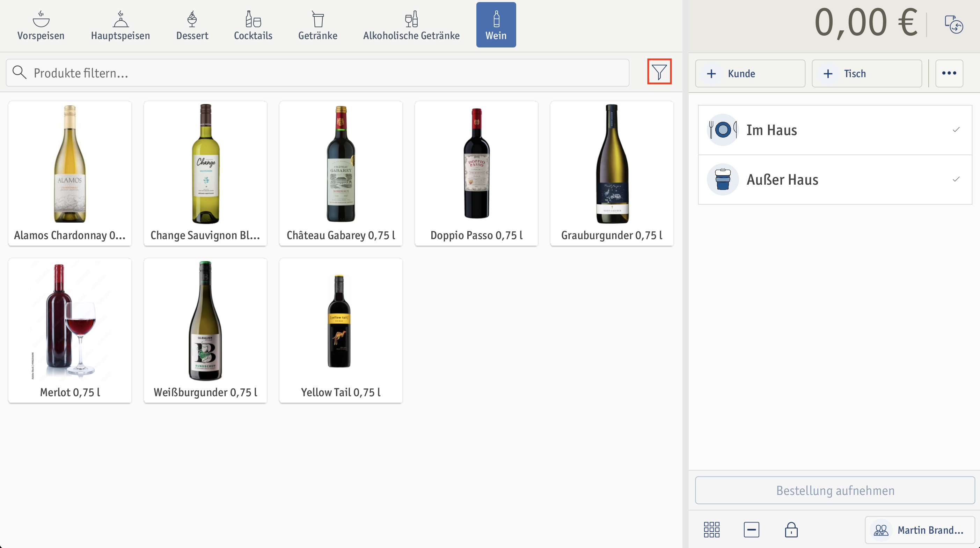The height and width of the screenshot is (548, 980).
Task: Select the active Wein category
Action: coord(496,25)
